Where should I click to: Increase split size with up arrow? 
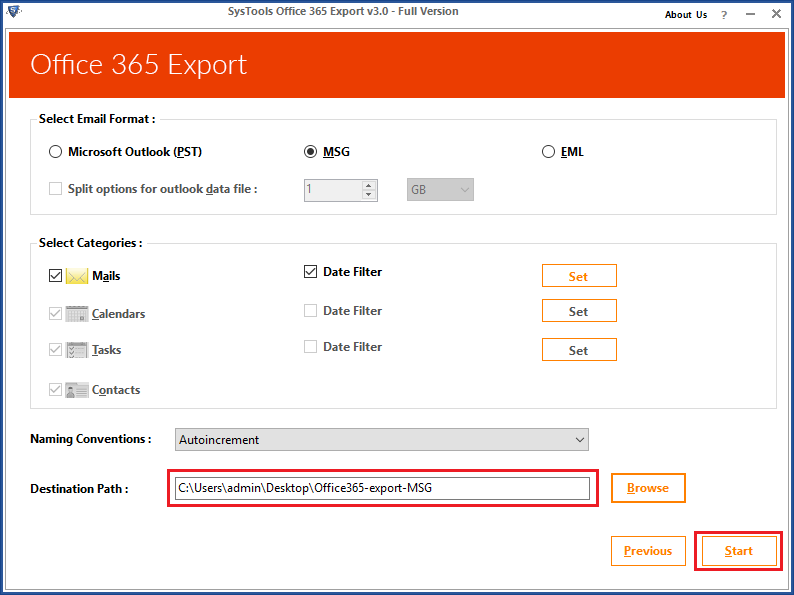[x=369, y=185]
